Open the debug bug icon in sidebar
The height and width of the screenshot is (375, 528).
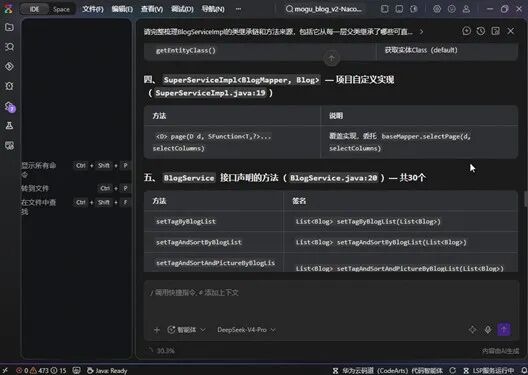[9, 86]
